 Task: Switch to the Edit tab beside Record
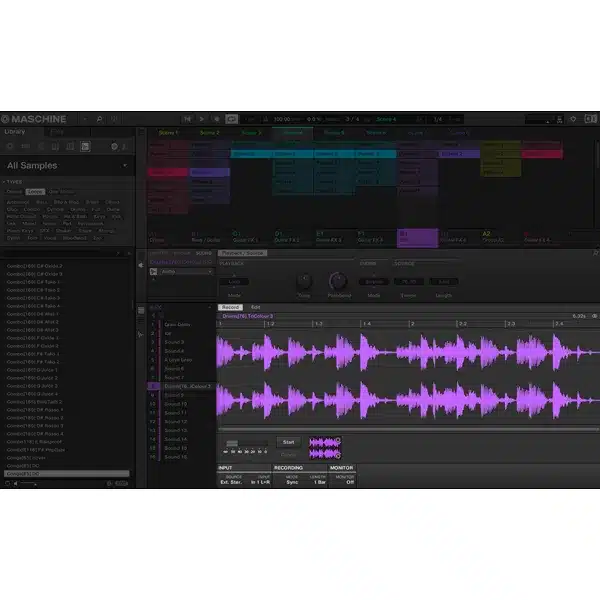[255, 307]
